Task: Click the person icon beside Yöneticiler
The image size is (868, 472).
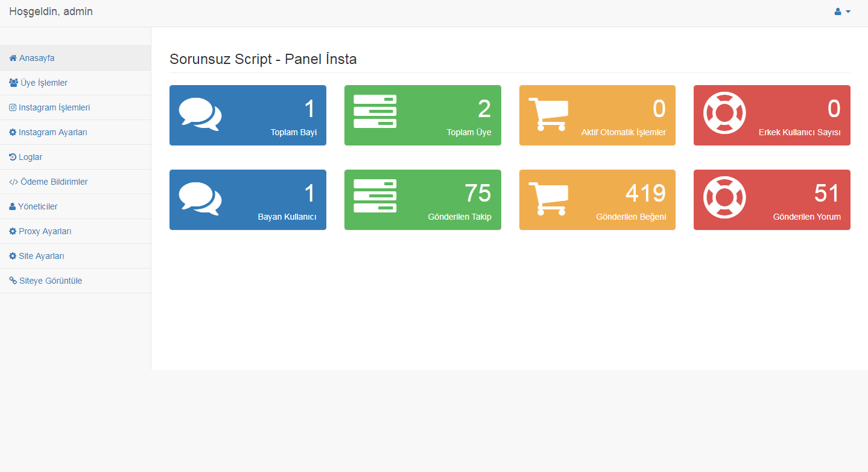Action: coord(12,206)
